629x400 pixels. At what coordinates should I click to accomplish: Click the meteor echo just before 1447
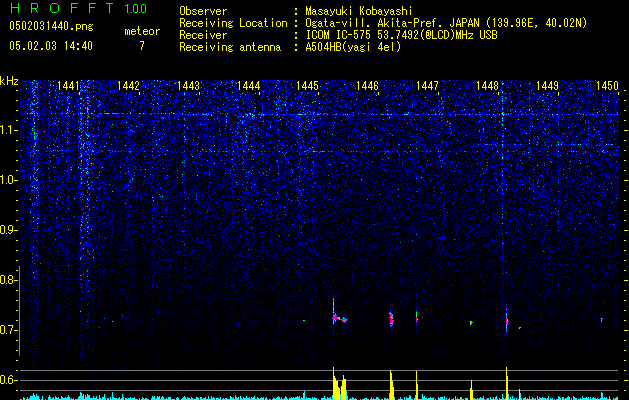click(417, 319)
